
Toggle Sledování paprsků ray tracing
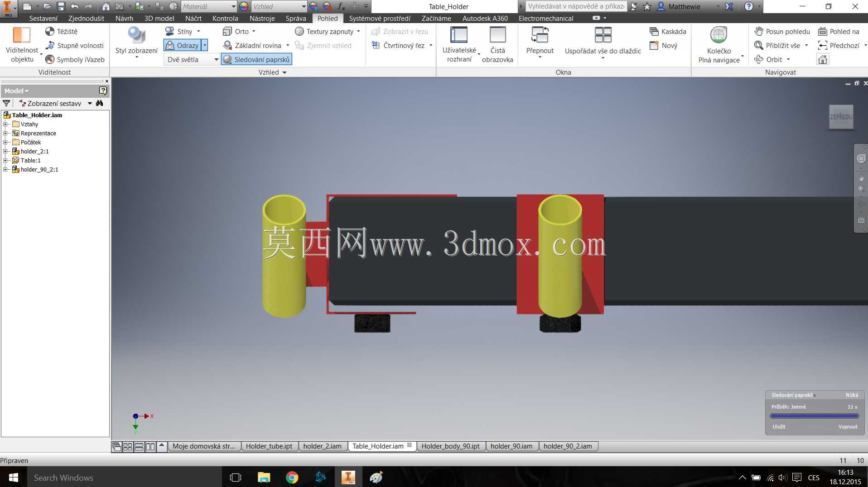(x=256, y=59)
